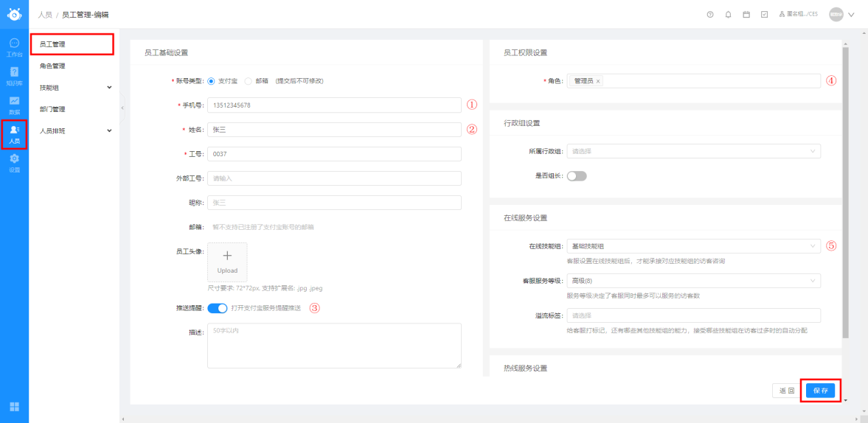The height and width of the screenshot is (423, 868).
Task: Select the 支付宝 account type radio
Action: point(211,81)
